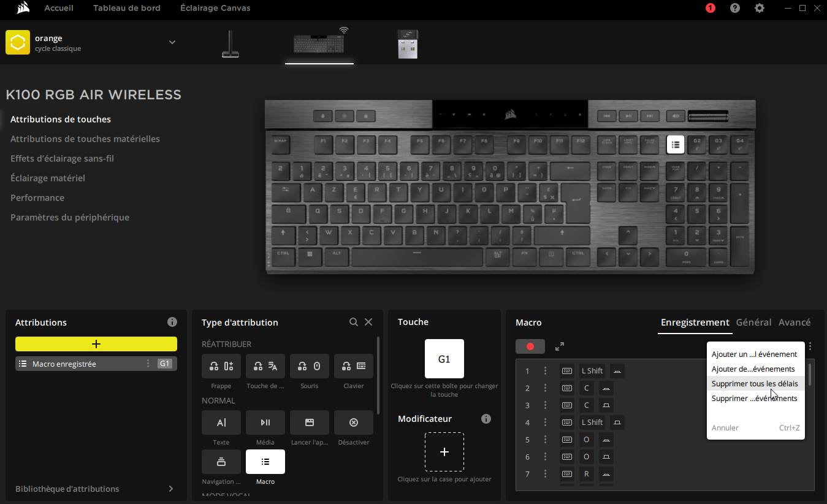Click the key-press icon on event 5
Viewport: 827px width, 504px height.
click(x=606, y=440)
